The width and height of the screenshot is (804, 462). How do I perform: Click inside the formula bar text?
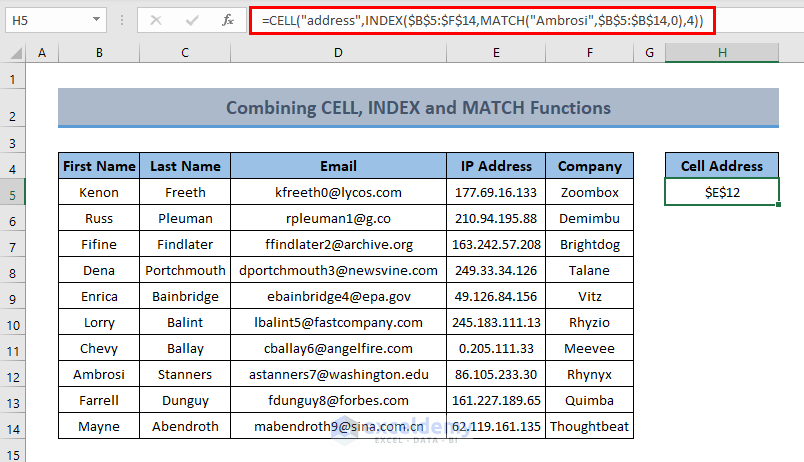pos(482,21)
